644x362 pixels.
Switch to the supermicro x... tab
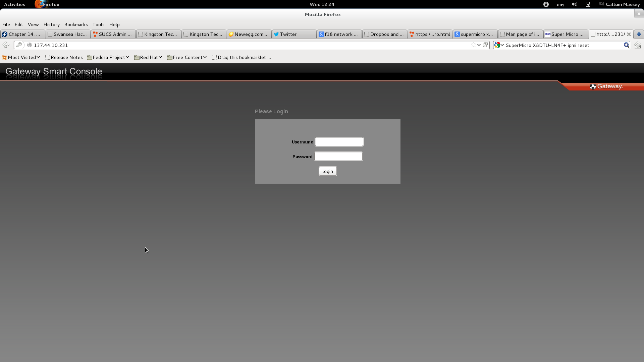coord(475,34)
